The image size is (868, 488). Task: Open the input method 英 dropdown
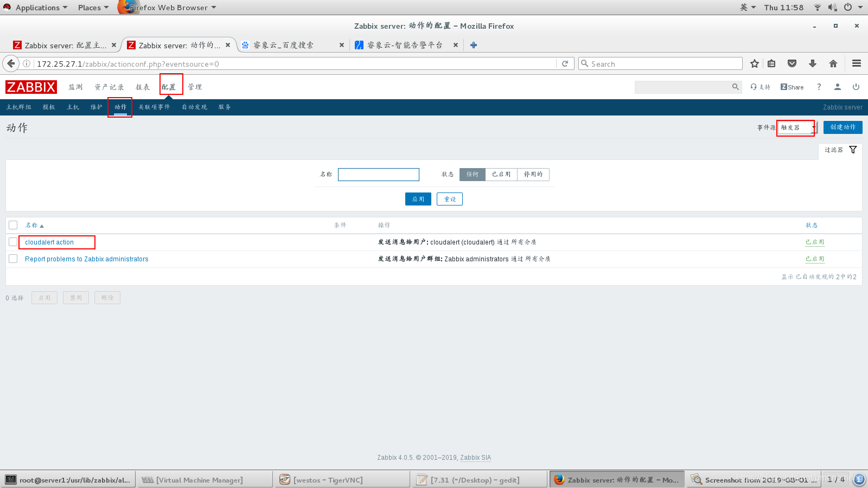(x=748, y=7)
